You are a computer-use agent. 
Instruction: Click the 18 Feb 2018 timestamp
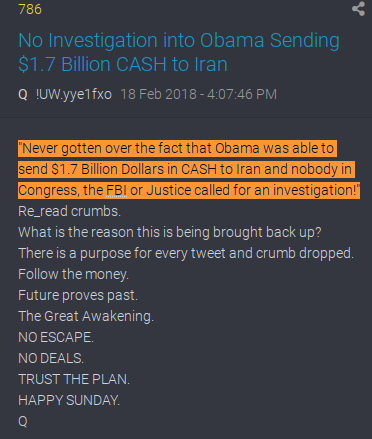click(199, 94)
